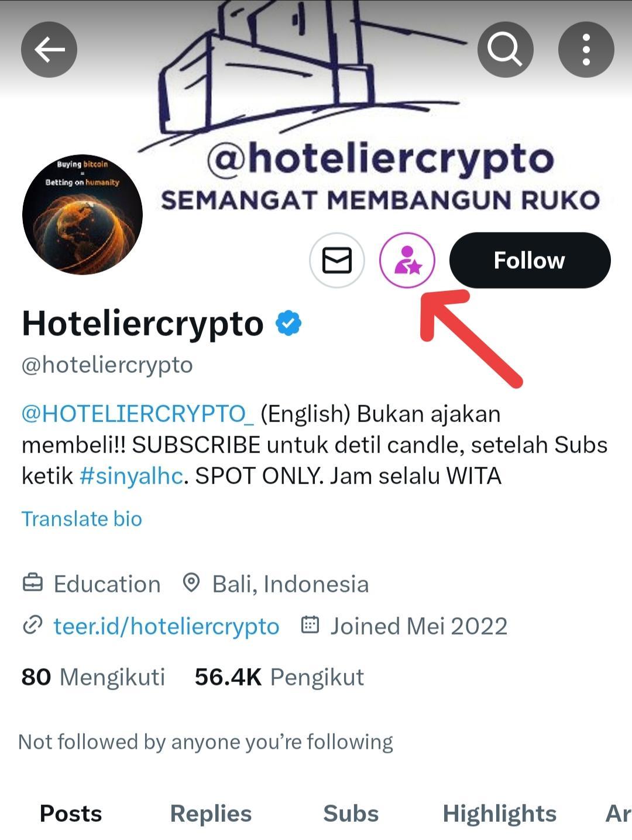The width and height of the screenshot is (632, 840).
Task: Open the three-dot more options menu
Action: (x=586, y=50)
